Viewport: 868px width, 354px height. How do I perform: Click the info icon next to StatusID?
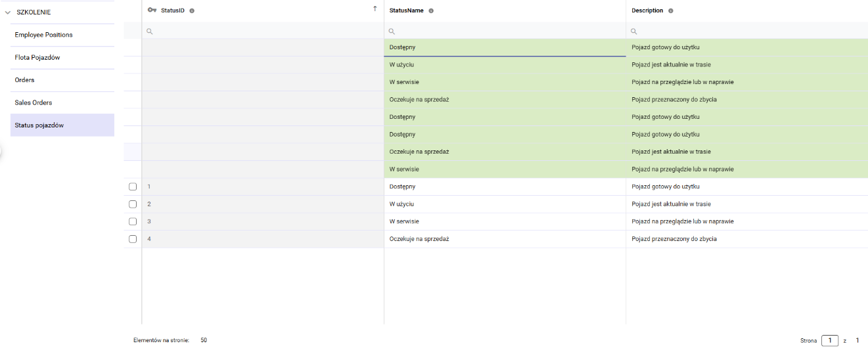192,11
